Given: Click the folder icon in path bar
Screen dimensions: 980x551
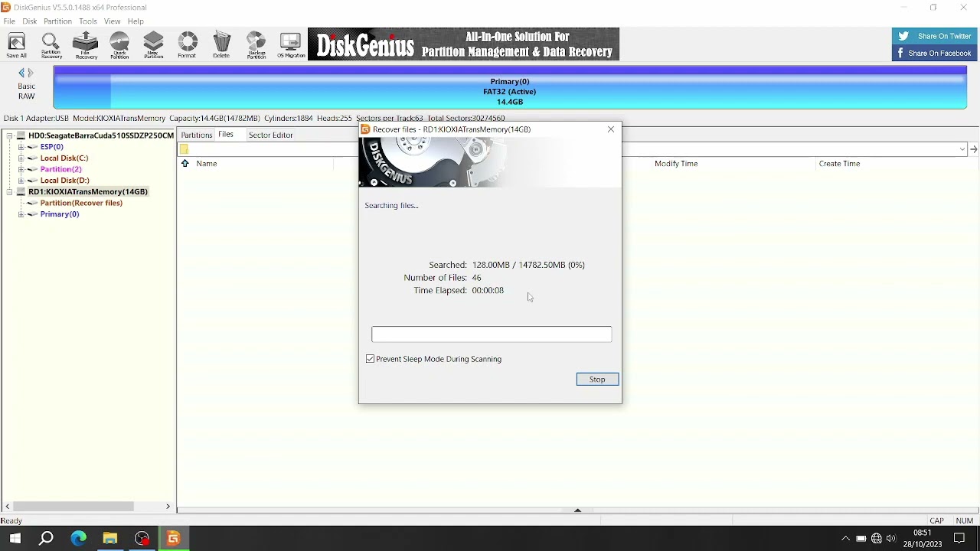Looking at the screenshot, I should 184,149.
